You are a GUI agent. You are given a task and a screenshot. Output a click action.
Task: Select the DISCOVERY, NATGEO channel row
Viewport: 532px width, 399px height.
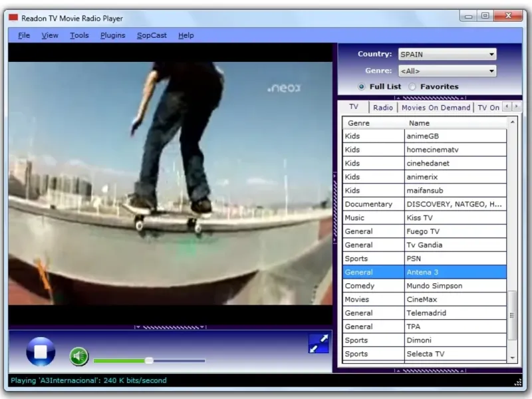[424, 204]
